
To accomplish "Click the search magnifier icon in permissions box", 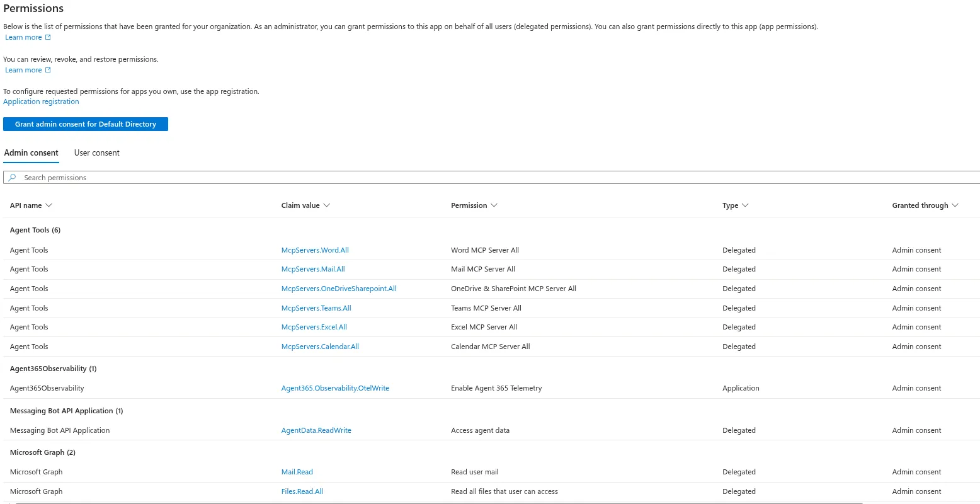I will 12,178.
